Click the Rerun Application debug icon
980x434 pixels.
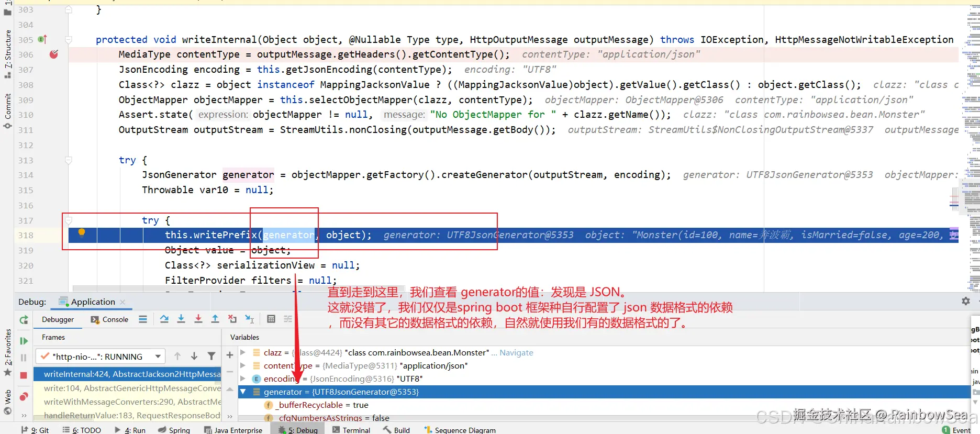(24, 320)
